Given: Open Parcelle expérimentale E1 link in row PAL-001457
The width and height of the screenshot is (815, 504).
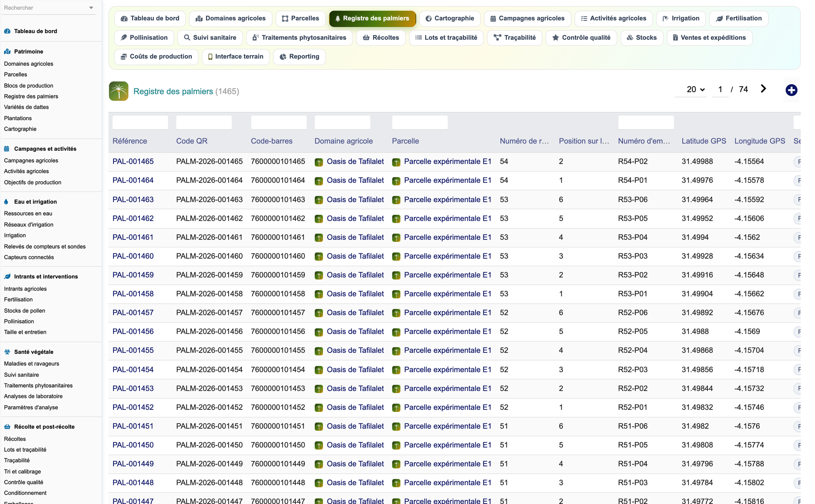Looking at the screenshot, I should [448, 313].
